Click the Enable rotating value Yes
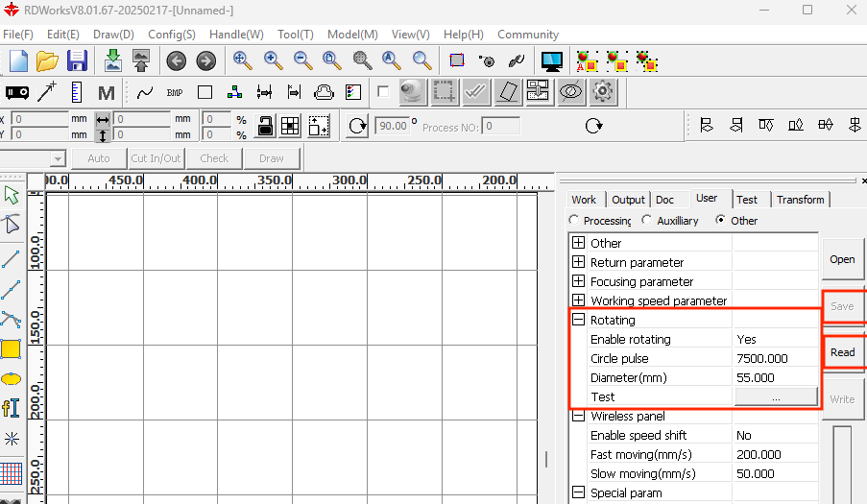Viewport: 867px width, 504px height. [774, 339]
